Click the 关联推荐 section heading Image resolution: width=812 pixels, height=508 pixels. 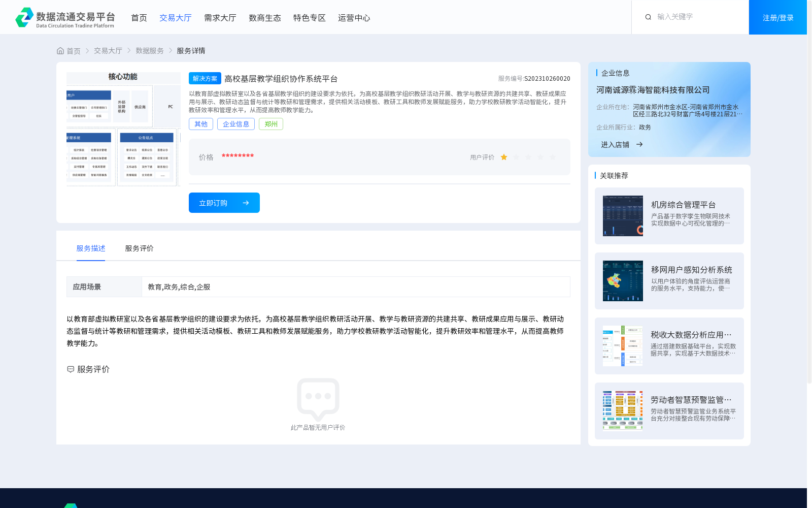point(614,175)
